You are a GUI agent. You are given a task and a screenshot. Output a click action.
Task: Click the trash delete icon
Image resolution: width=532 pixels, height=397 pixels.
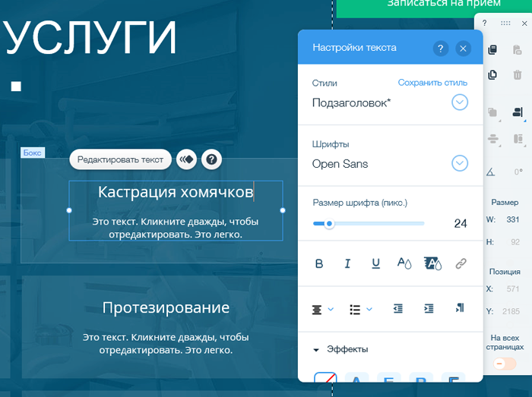(x=517, y=74)
